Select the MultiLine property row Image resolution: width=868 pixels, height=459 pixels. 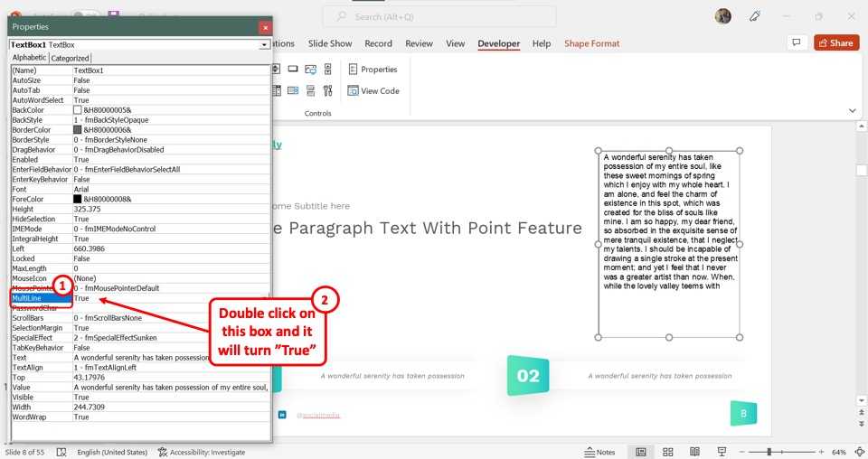click(41, 298)
